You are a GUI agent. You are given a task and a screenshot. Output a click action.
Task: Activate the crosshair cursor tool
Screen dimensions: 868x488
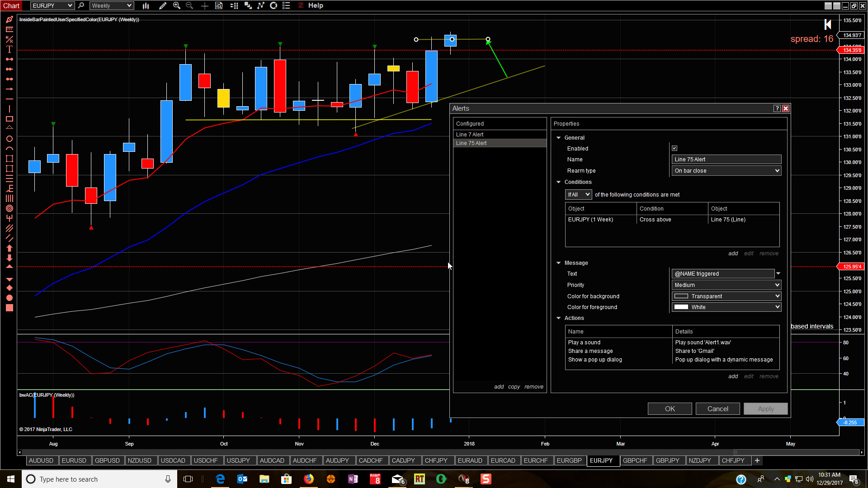tap(205, 6)
